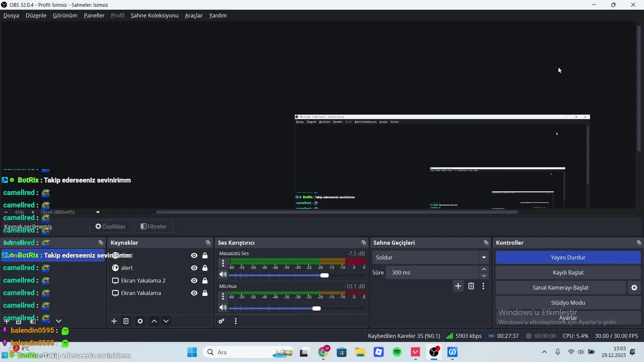
Task: Select the Ekran Yakalama 2 source row
Action: click(160, 281)
